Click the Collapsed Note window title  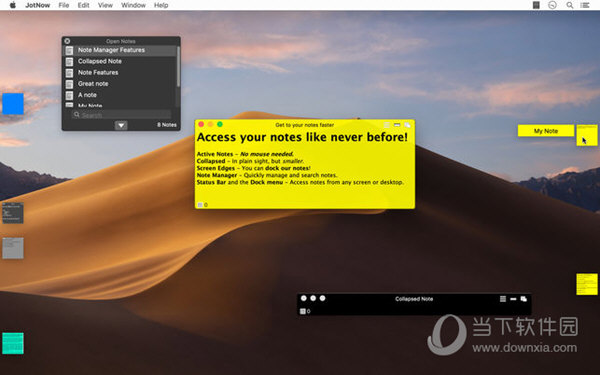pyautogui.click(x=414, y=299)
